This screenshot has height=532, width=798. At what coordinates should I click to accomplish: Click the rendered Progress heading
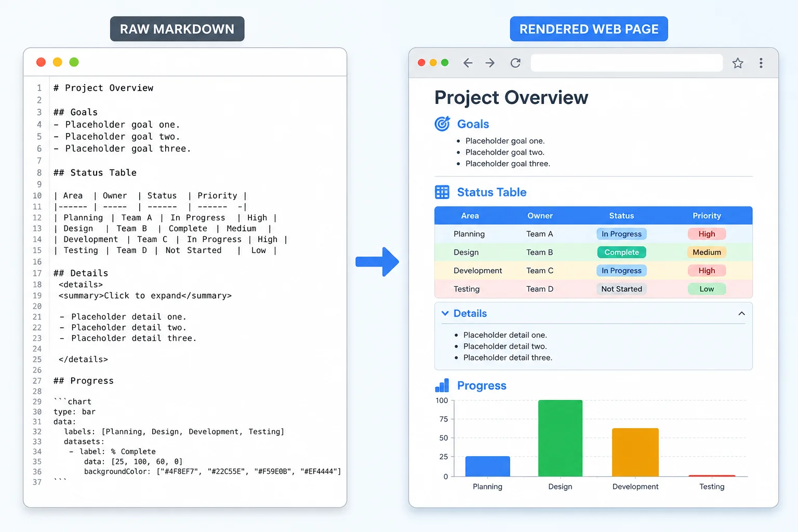pos(482,385)
